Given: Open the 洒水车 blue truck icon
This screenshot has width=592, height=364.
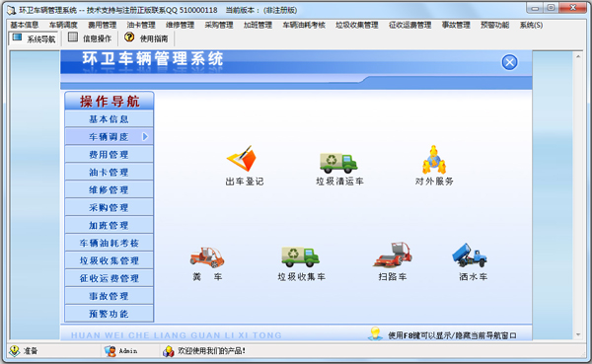Looking at the screenshot, I should tap(470, 255).
